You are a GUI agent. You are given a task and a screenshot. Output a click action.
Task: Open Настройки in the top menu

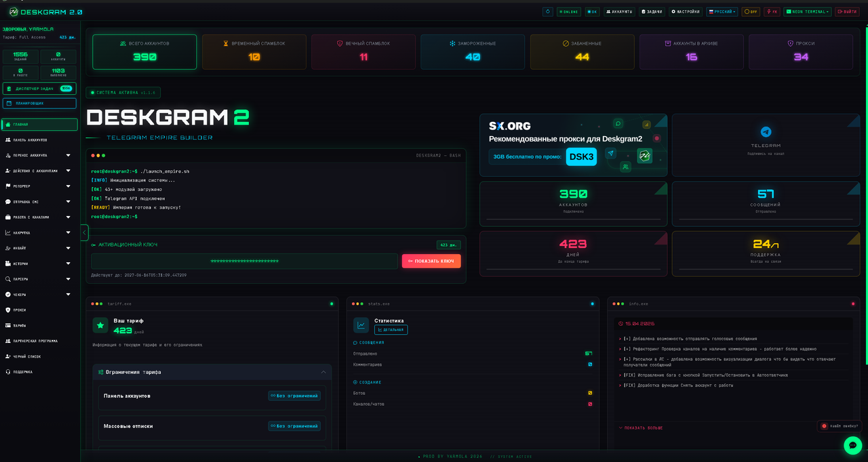coord(686,12)
